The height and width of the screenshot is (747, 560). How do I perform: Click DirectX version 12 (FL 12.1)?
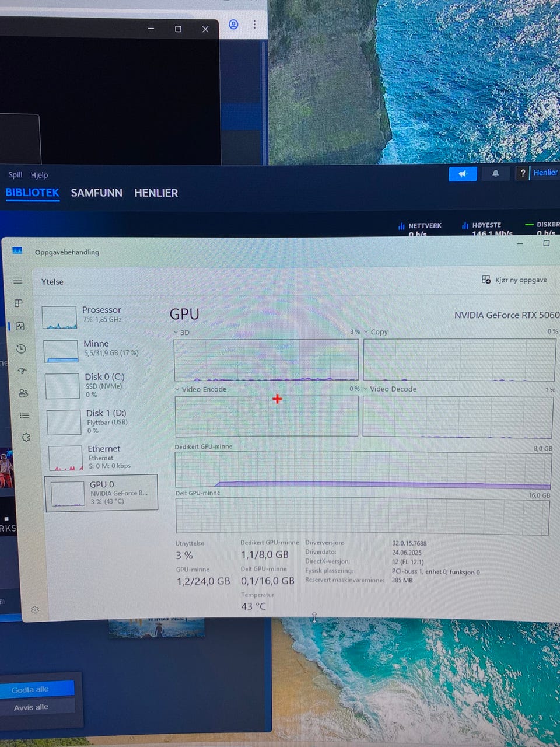click(x=408, y=561)
